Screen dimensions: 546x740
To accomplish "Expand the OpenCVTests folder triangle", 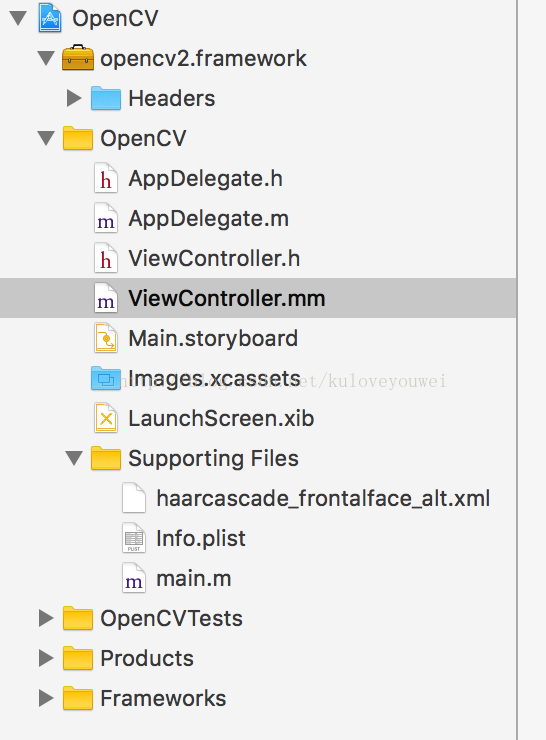I will coord(46,618).
